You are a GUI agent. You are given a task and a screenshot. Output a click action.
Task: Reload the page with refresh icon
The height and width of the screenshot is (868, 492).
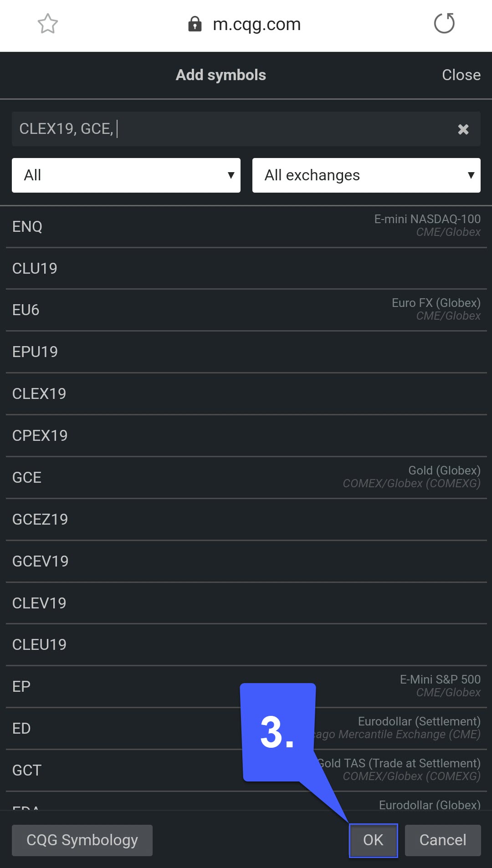(444, 24)
